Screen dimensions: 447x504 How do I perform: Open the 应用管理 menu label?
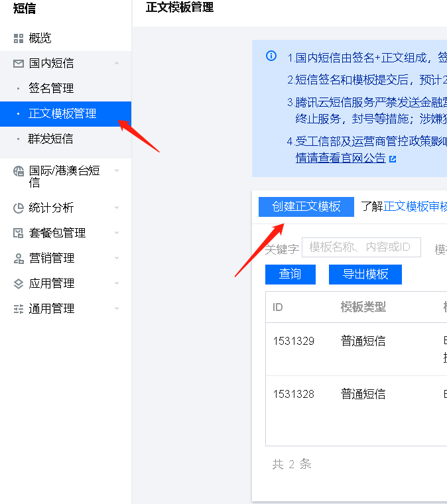point(52,283)
